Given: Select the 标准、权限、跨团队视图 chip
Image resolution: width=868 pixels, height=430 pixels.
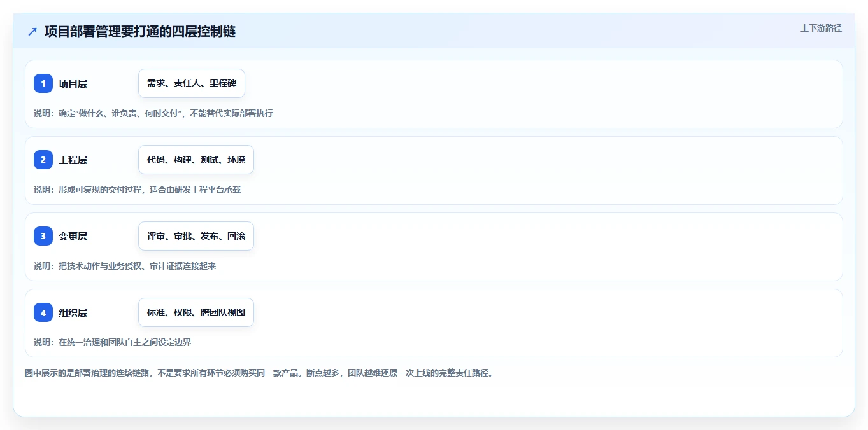Looking at the screenshot, I should pos(196,312).
